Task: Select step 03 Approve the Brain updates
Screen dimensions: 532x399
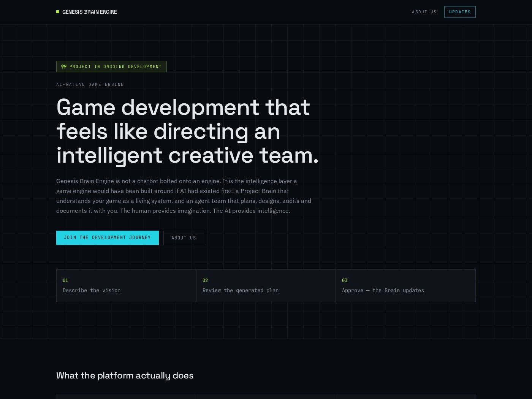Action: [x=405, y=286]
